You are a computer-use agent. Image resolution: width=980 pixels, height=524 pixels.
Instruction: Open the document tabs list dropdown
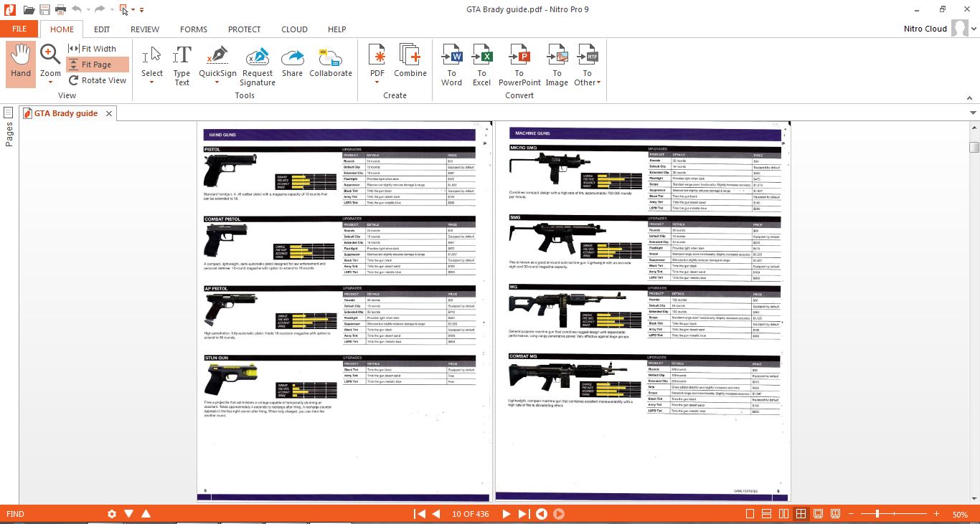974,113
